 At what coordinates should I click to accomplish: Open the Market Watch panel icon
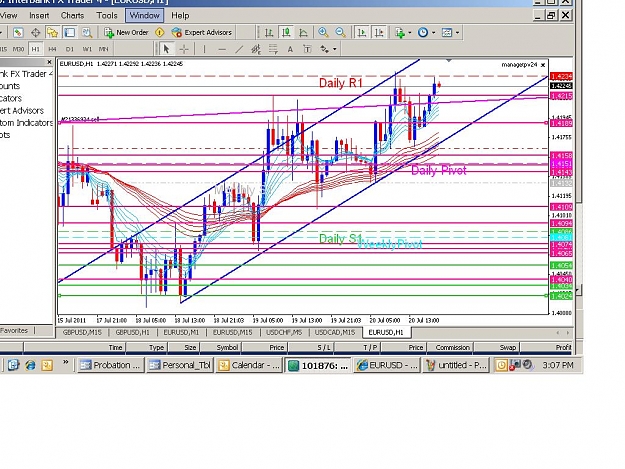(18, 33)
